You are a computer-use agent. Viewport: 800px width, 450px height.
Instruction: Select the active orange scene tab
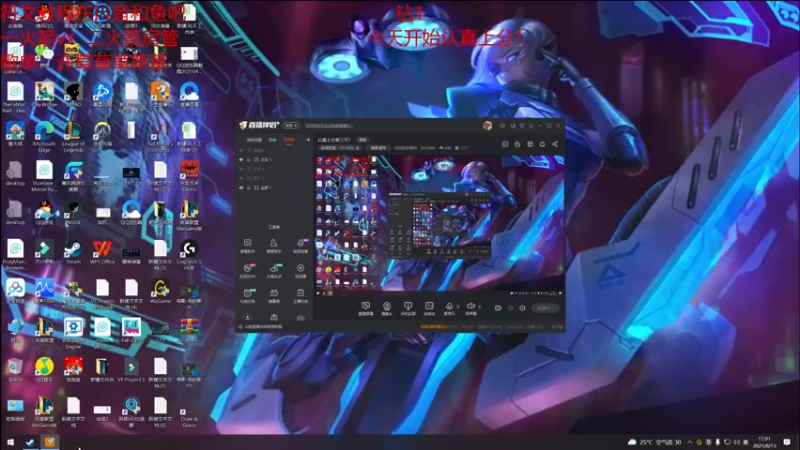coord(289,140)
